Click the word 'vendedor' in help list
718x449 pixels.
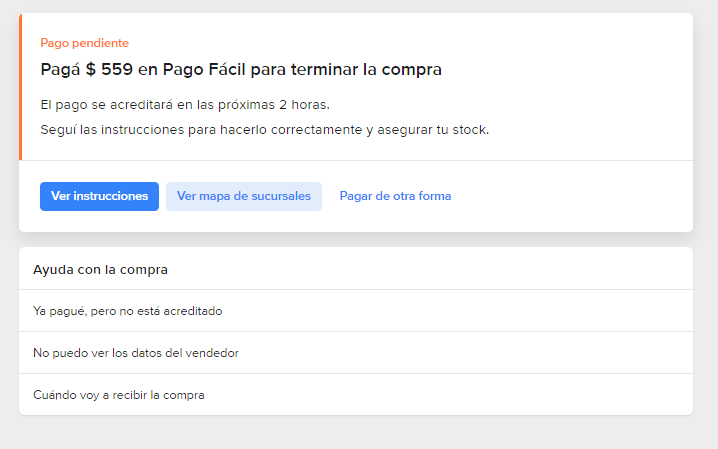(212, 353)
